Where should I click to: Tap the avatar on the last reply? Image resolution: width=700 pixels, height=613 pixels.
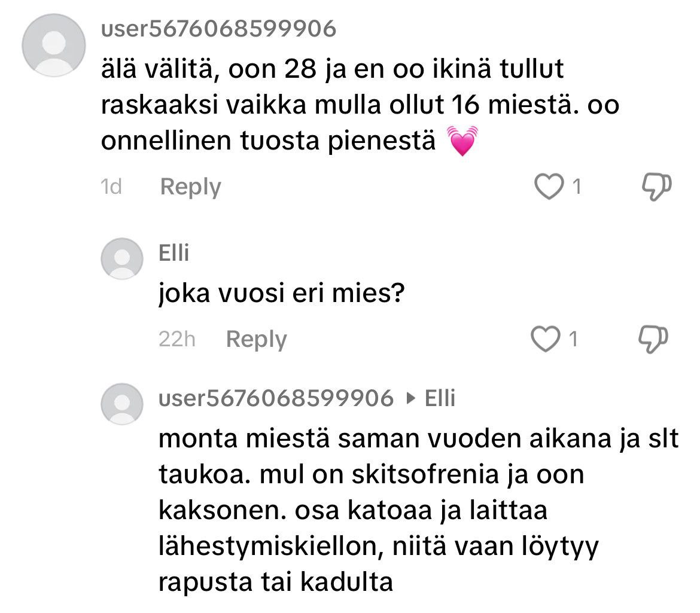click(x=122, y=404)
